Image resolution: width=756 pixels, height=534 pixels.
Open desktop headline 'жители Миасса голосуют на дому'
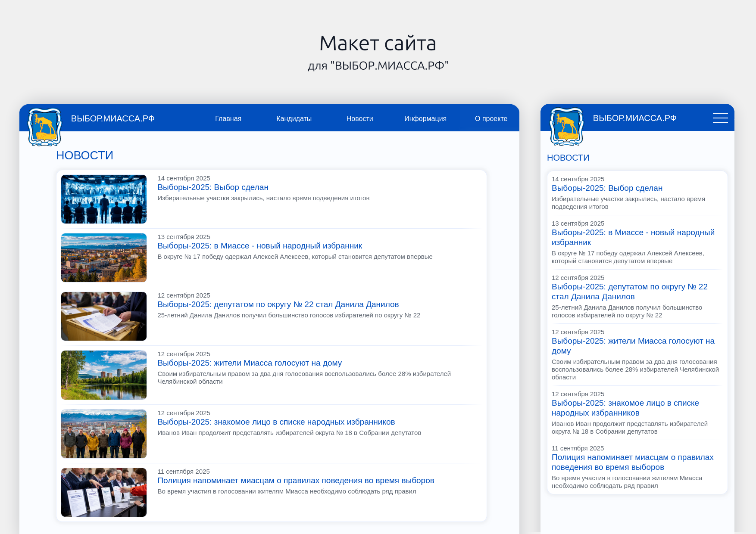tap(249, 363)
